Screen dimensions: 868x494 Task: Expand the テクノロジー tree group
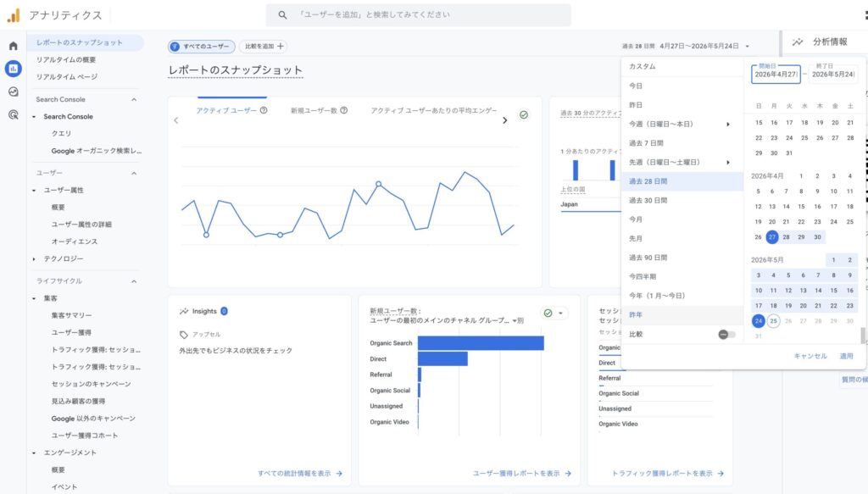tap(34, 259)
